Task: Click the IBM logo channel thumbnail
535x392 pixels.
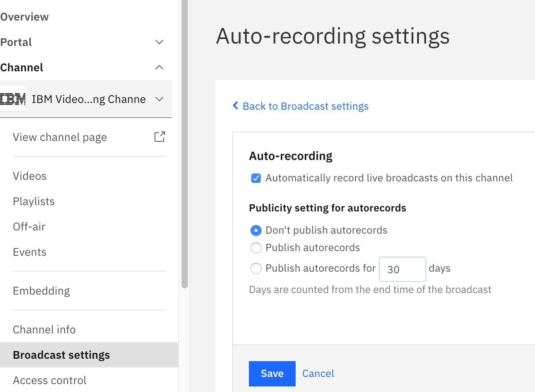Action: (13, 99)
